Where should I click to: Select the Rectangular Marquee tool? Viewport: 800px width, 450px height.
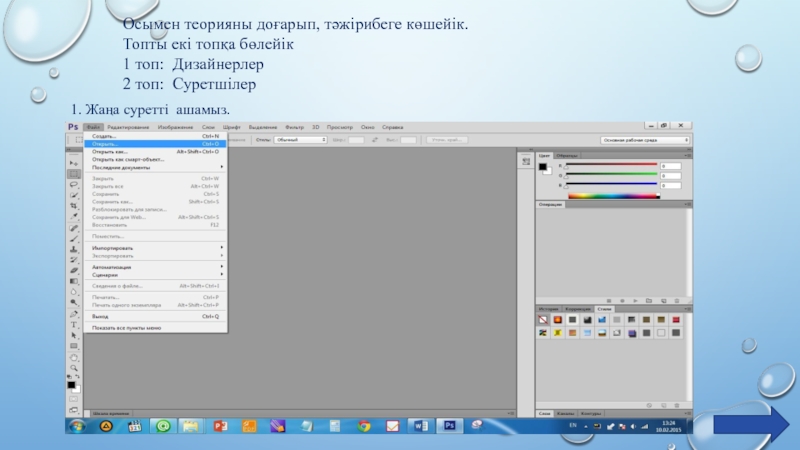tap(74, 172)
